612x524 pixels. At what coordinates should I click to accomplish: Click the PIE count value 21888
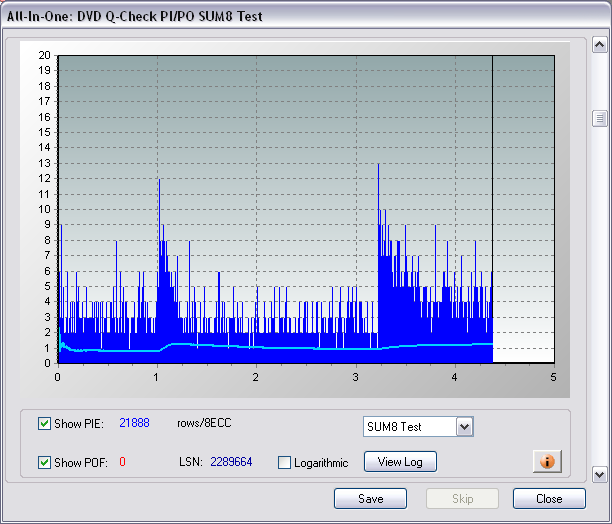[134, 423]
